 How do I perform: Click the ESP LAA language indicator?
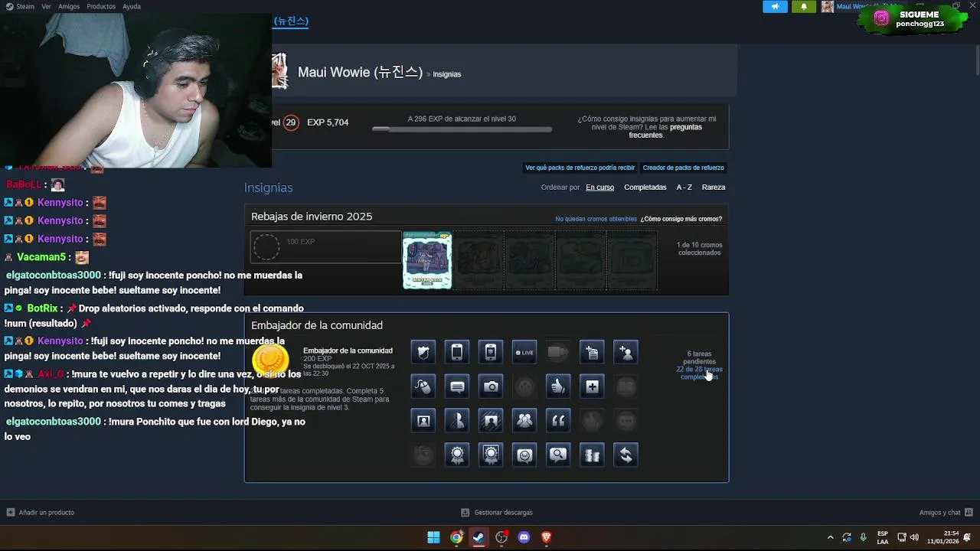pos(883,537)
